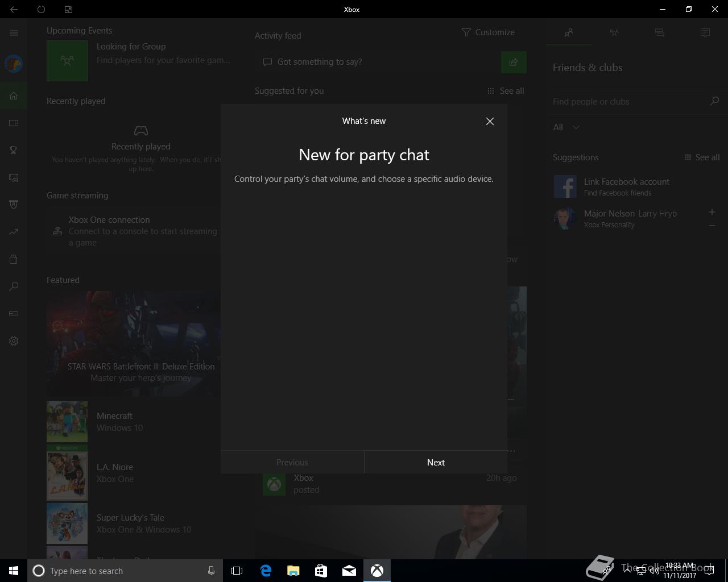Open Game DVR captures icon
728x582 pixels.
pyautogui.click(x=14, y=177)
